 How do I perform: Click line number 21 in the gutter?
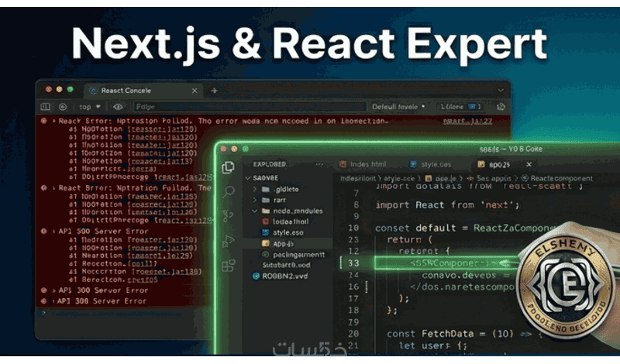[353, 346]
